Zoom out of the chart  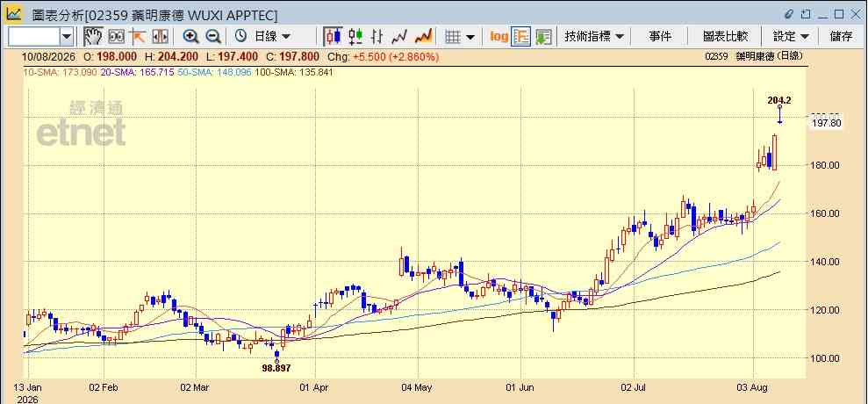point(213,37)
